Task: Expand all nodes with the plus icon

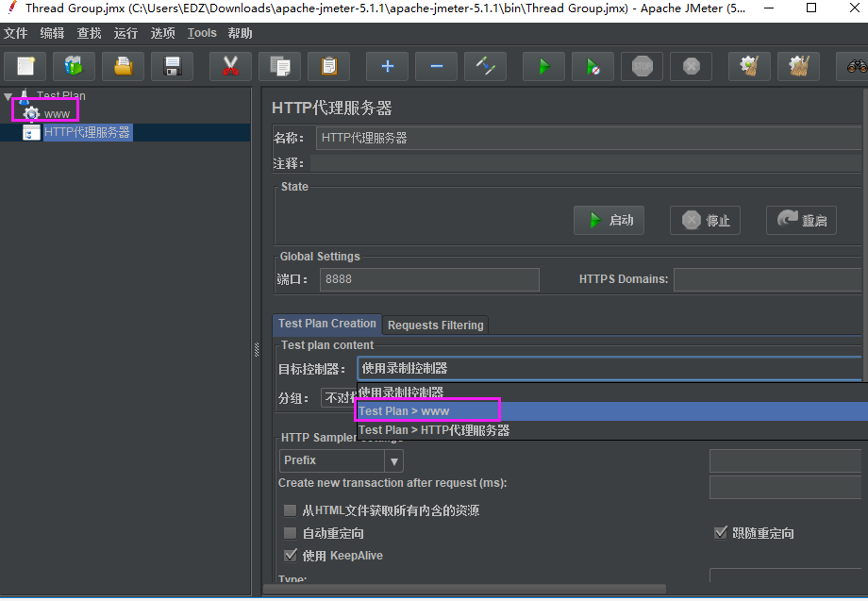Action: (387, 66)
